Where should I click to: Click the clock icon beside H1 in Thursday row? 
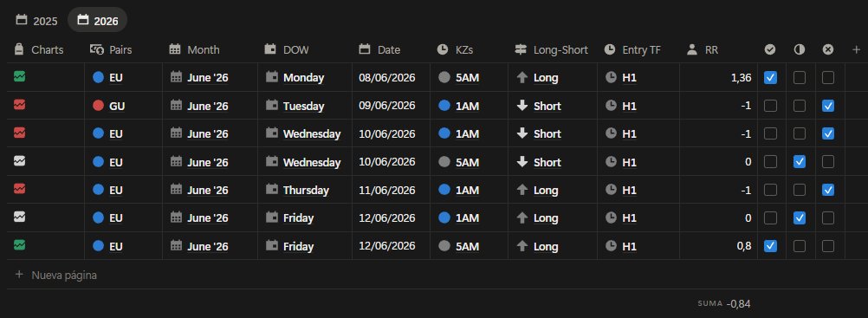pyautogui.click(x=611, y=190)
